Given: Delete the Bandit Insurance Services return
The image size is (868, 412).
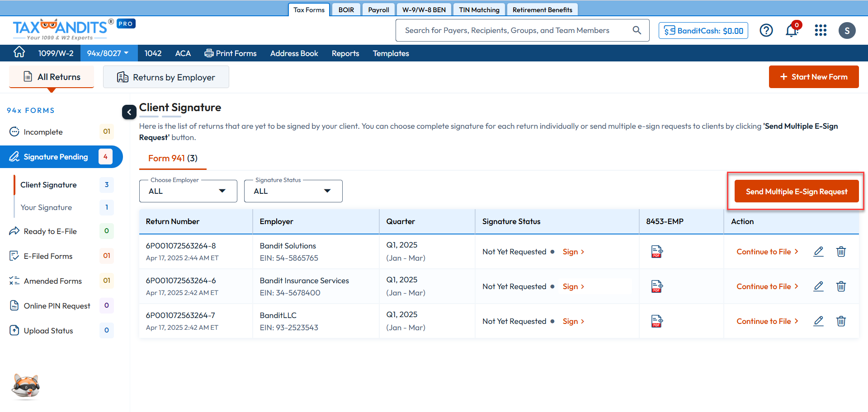Looking at the screenshot, I should click(841, 286).
